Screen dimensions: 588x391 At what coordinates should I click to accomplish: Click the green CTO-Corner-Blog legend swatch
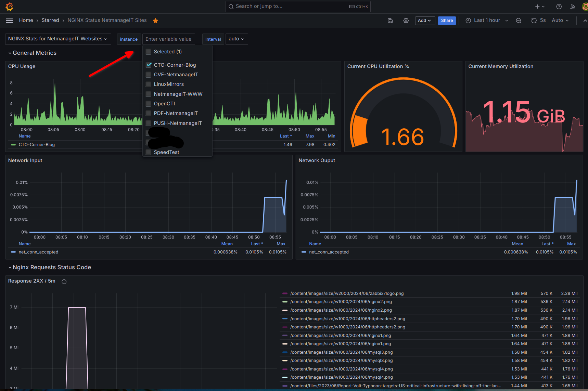coord(13,145)
